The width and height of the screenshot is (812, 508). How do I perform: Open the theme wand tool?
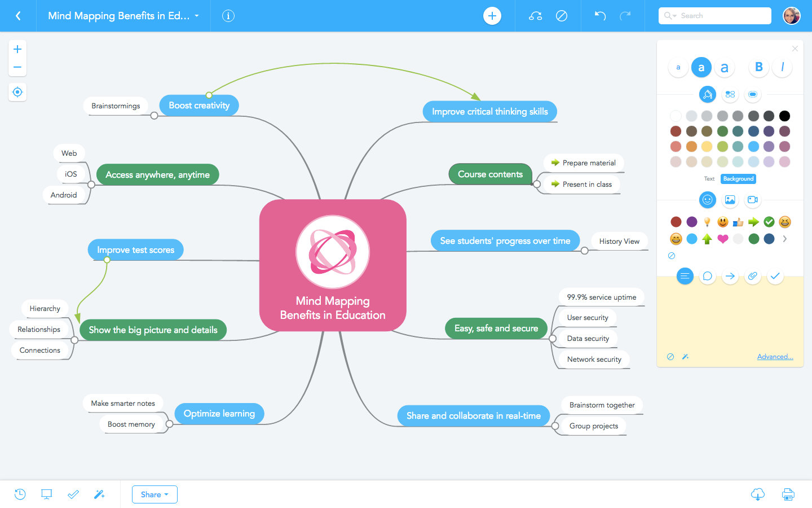tap(100, 494)
